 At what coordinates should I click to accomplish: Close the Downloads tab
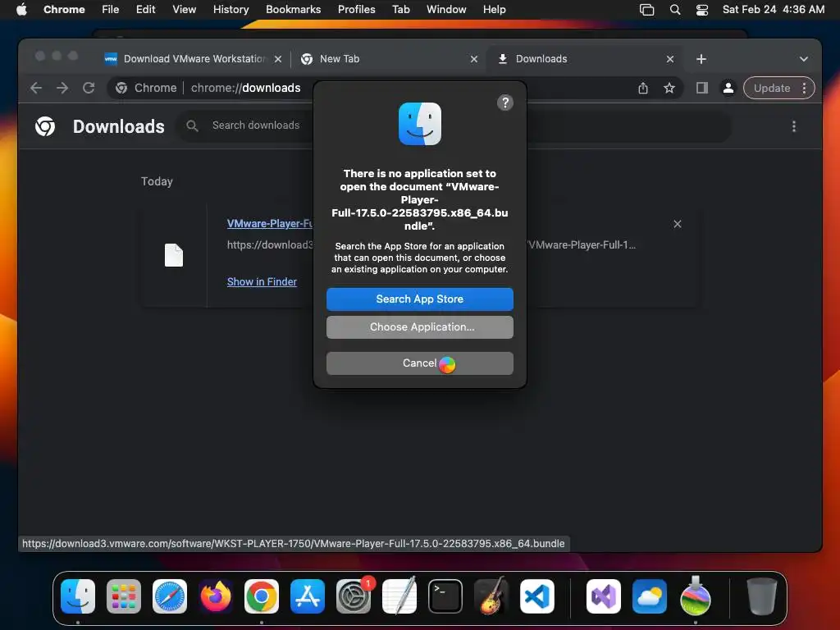[x=669, y=59]
